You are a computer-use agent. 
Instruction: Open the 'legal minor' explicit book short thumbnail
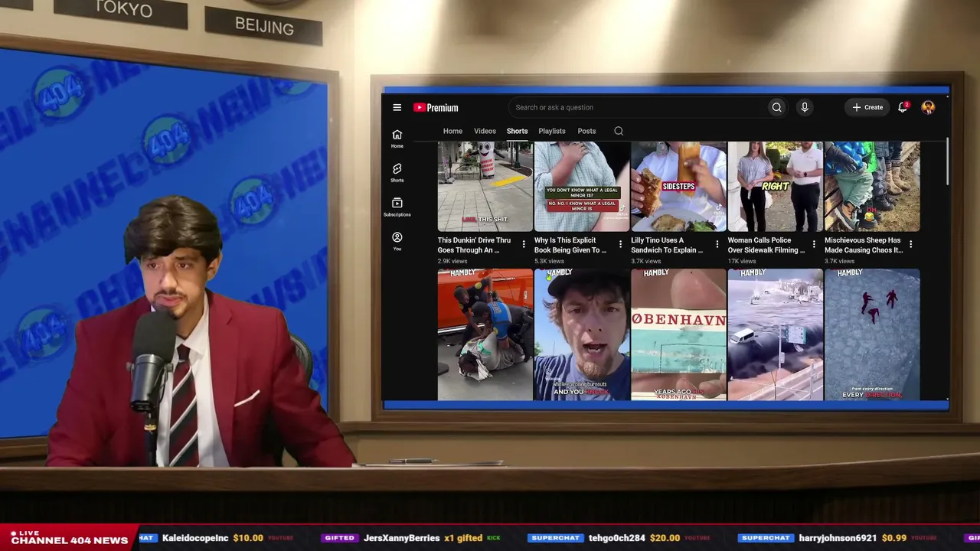(x=581, y=187)
